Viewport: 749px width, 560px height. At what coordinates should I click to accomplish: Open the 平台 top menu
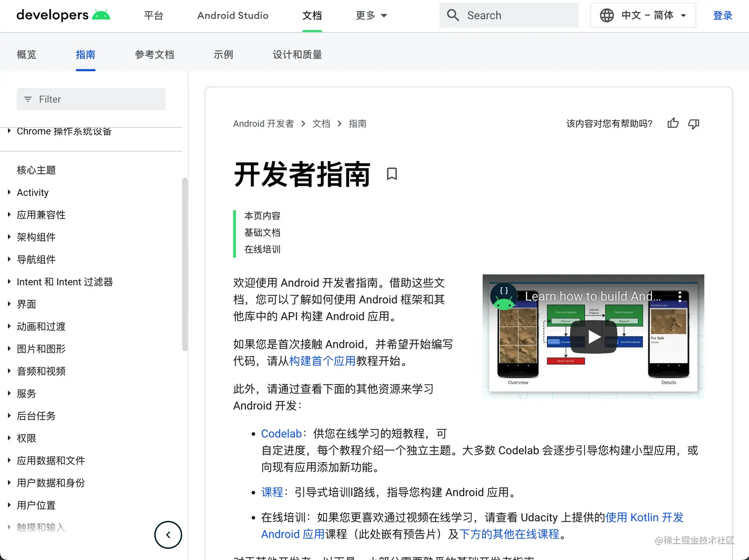pos(154,15)
